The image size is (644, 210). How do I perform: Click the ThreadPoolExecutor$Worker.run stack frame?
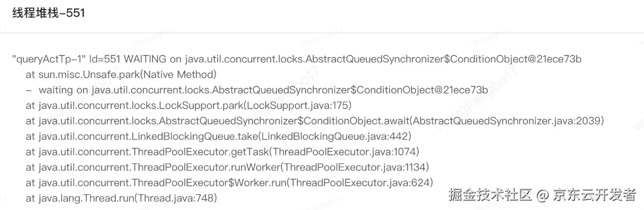[229, 182]
